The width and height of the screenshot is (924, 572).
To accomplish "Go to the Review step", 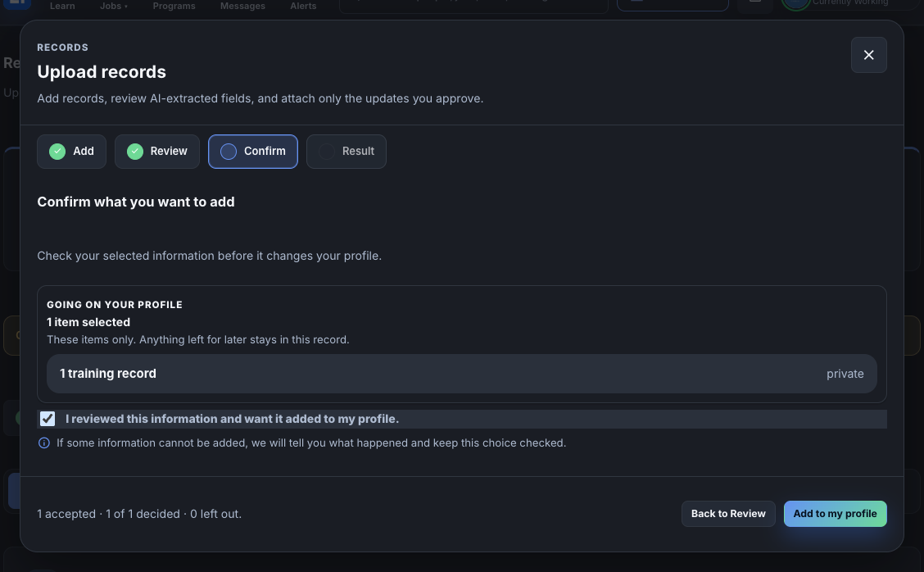I will (157, 152).
